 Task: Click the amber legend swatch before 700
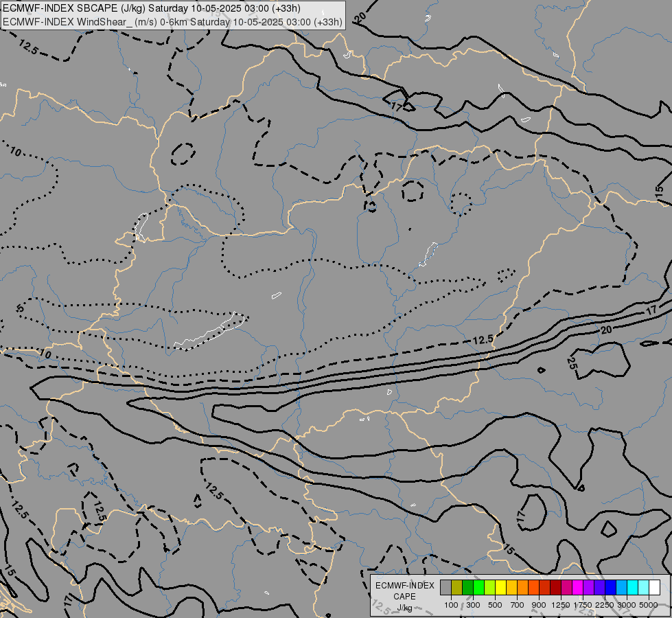coord(511,587)
